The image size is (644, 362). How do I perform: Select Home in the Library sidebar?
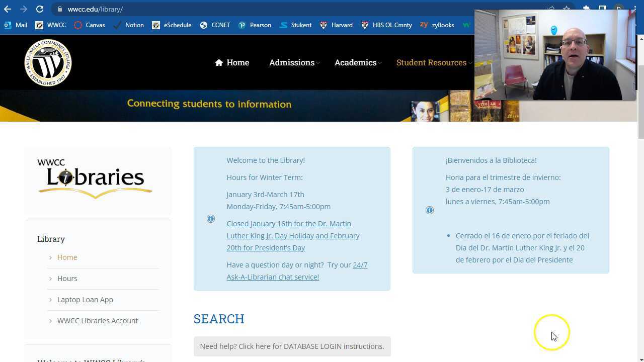pos(67,257)
